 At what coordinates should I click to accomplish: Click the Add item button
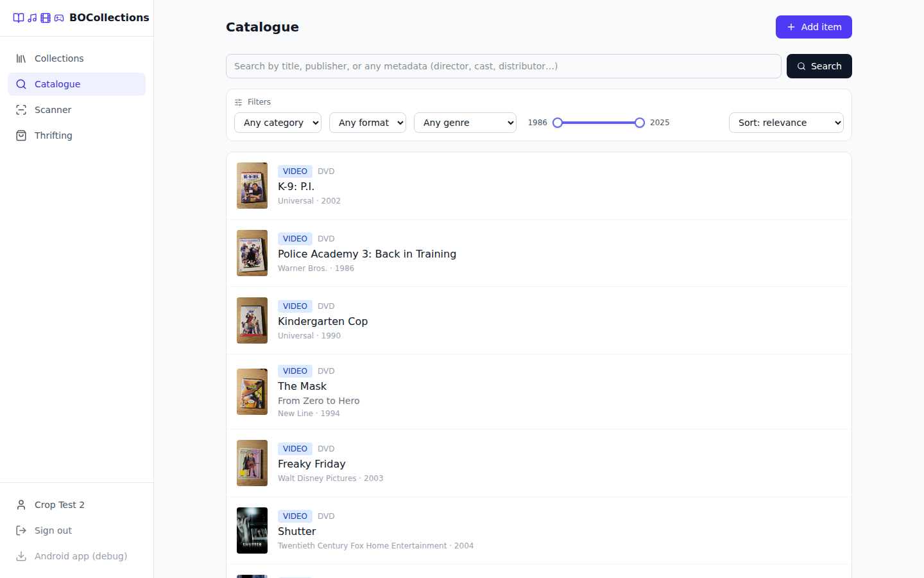(x=814, y=27)
